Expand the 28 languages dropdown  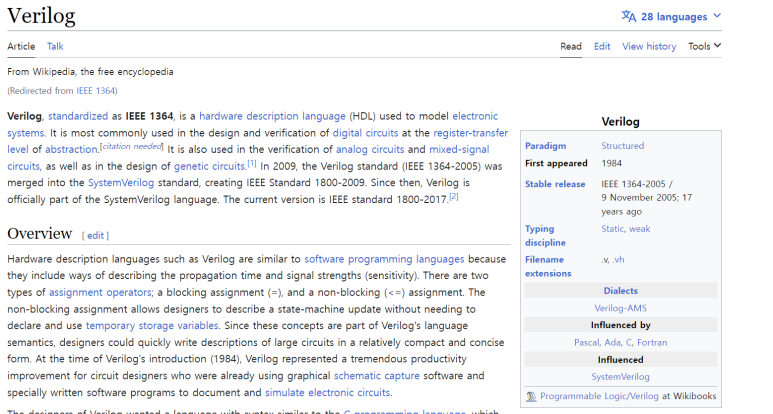click(x=672, y=16)
